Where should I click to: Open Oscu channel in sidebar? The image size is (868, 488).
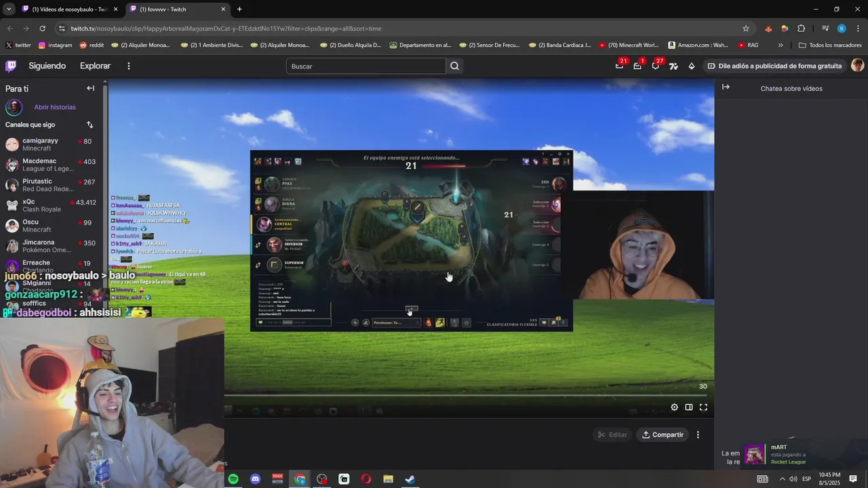click(x=51, y=226)
